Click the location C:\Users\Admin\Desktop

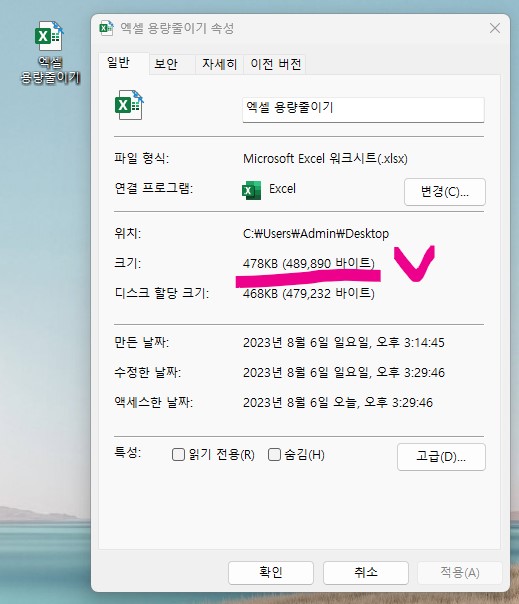point(316,234)
